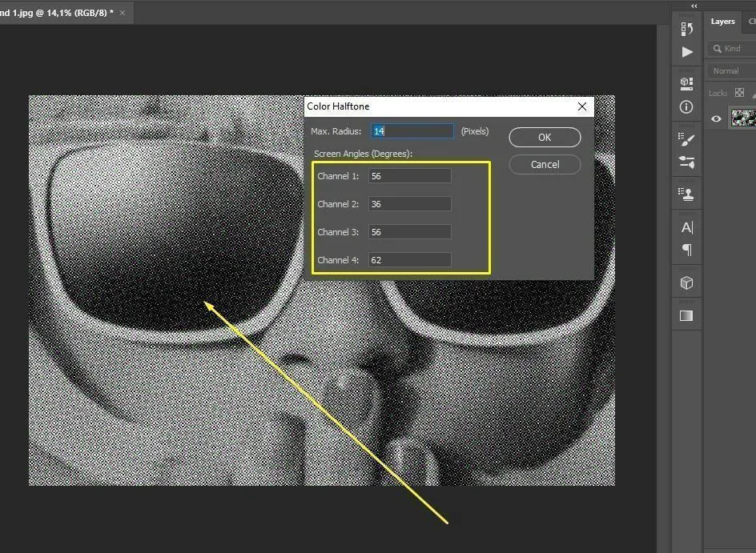
Task: Open the Normal blend mode dropdown
Action: [730, 70]
